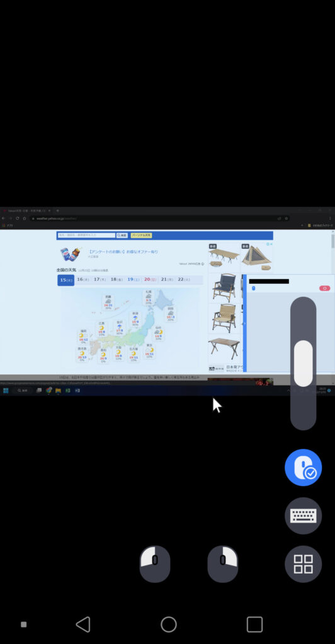The width and height of the screenshot is (335, 644).
Task: Open the bookmarks folder at bar's right
Action: click(x=320, y=226)
